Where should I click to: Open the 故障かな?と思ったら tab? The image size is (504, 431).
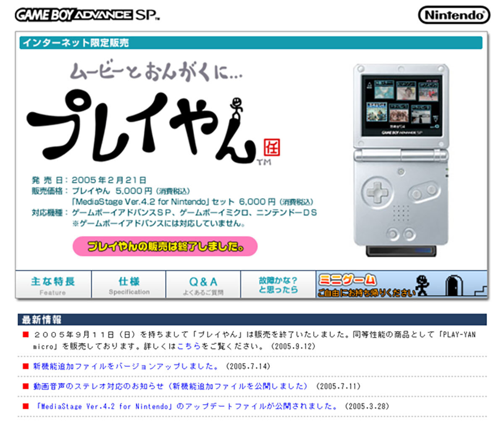pos(278,285)
